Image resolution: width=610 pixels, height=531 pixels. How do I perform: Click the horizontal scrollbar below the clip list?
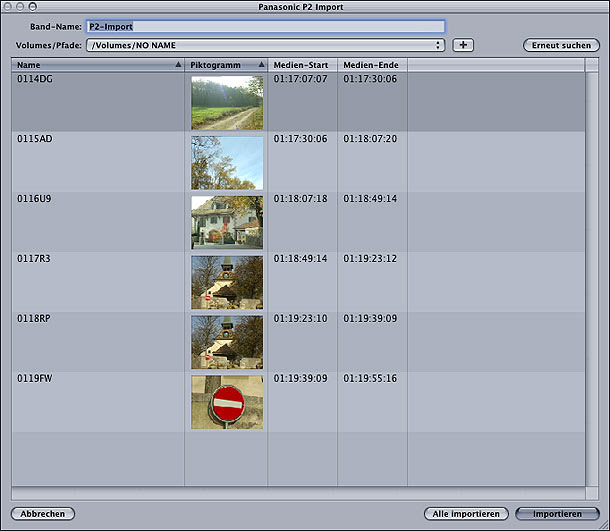[x=298, y=494]
